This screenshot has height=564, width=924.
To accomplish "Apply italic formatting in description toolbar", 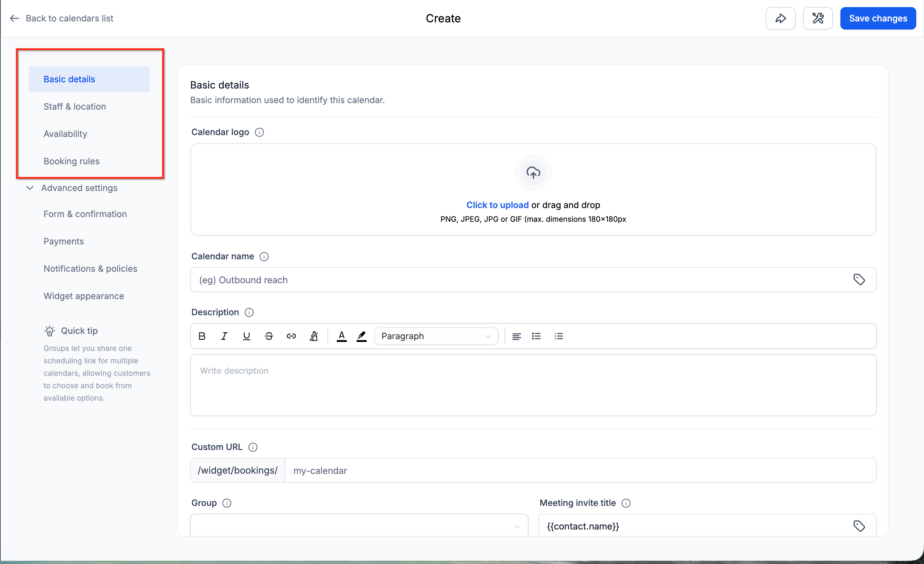I will click(224, 336).
